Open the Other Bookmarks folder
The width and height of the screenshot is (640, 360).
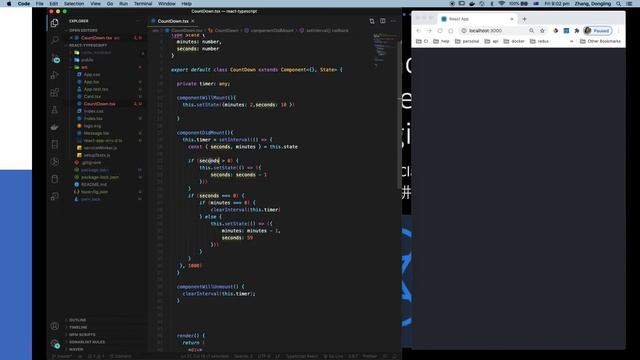pos(600,41)
